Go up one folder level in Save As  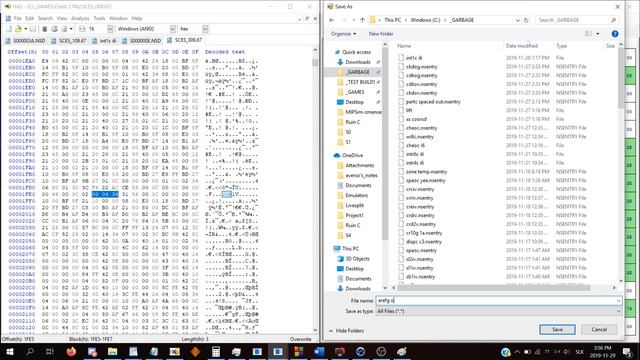click(x=362, y=20)
